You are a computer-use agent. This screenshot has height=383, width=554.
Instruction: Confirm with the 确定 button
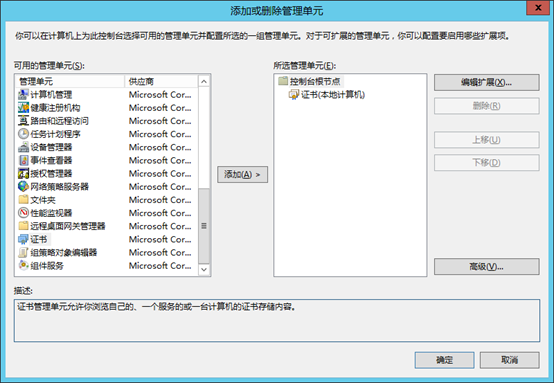tap(444, 360)
